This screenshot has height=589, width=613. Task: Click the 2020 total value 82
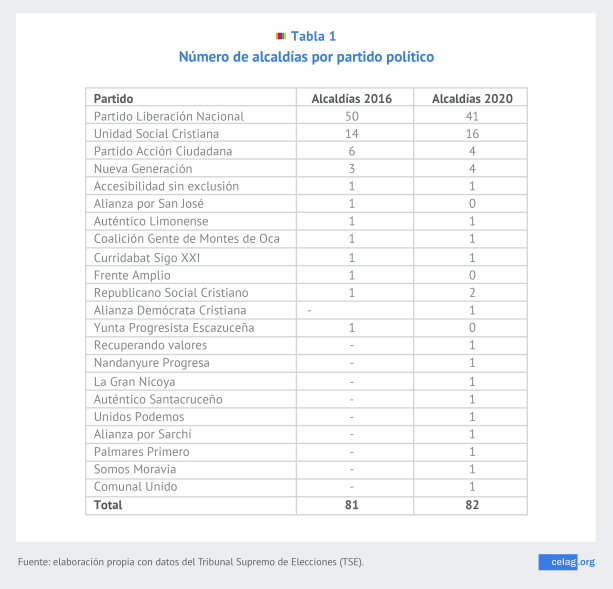tap(471, 505)
